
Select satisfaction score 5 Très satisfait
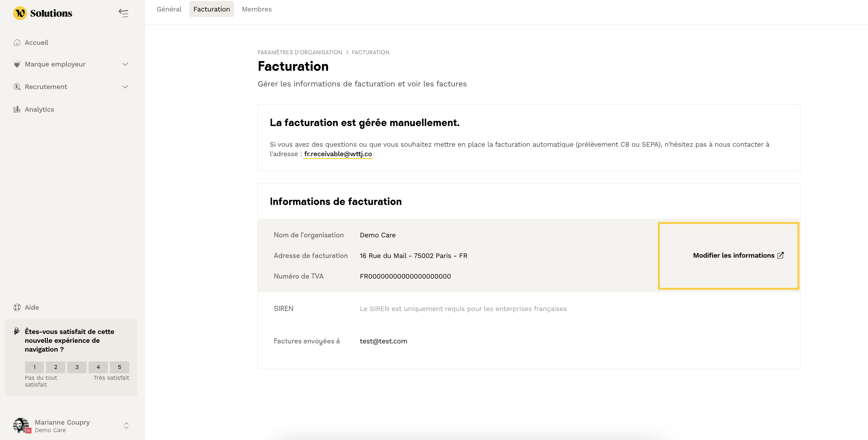pos(119,367)
